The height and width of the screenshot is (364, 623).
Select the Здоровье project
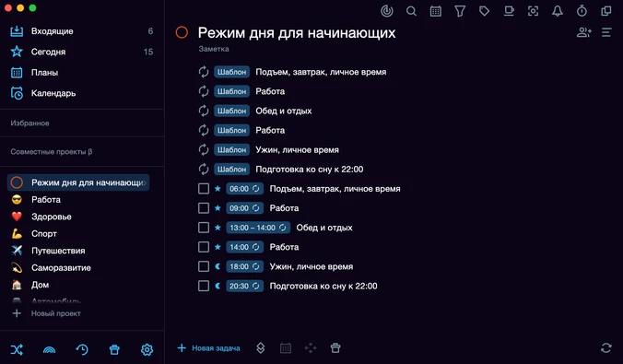click(x=78, y=217)
